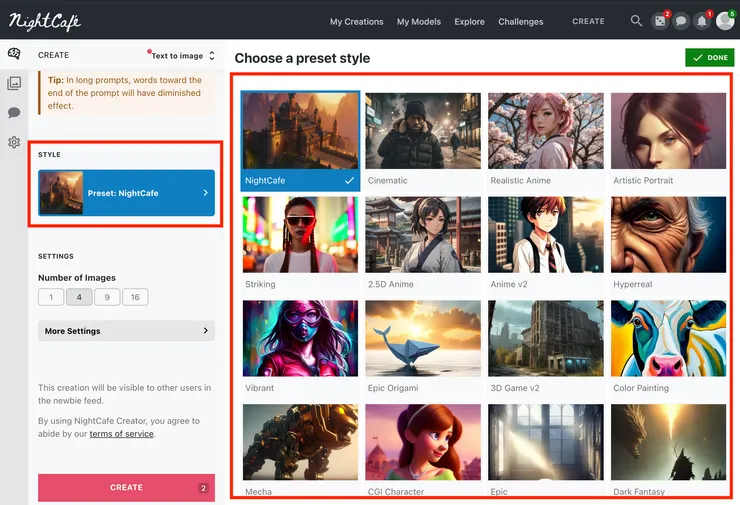Open the settings gear icon in sidebar
This screenshot has height=505, width=740.
tap(14, 142)
